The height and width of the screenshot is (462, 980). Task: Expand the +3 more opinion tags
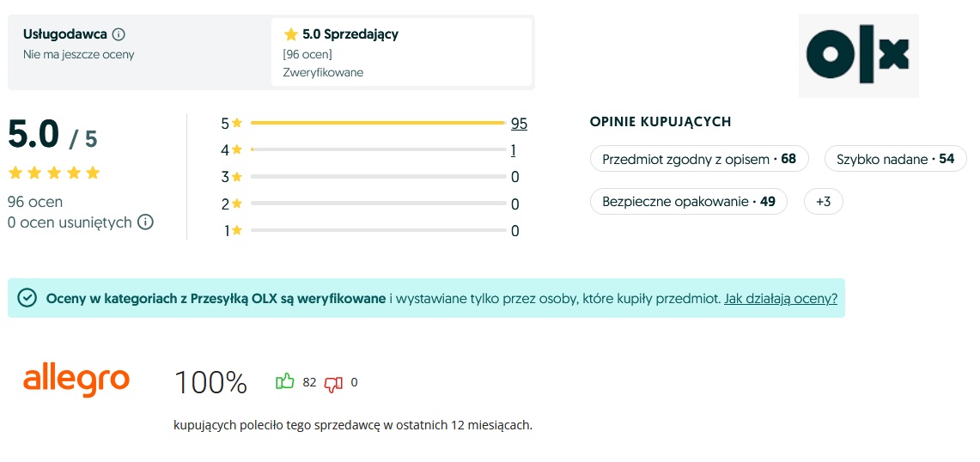tap(823, 202)
